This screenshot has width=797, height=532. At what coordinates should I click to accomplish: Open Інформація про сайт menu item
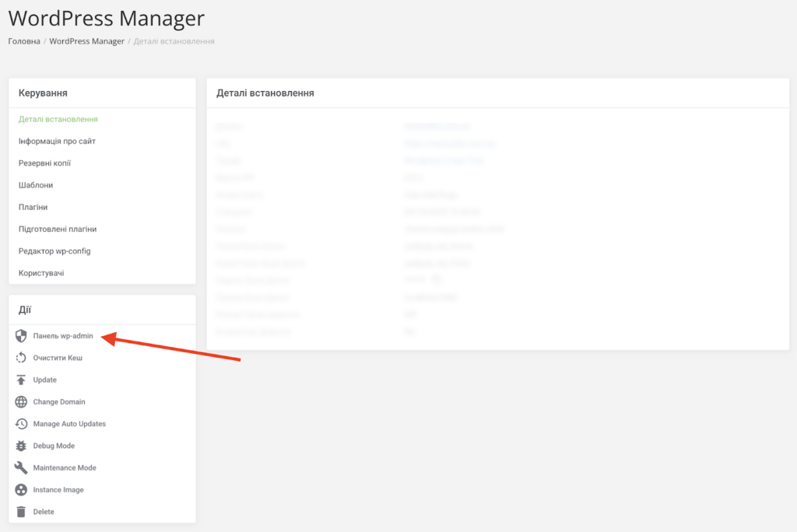pyautogui.click(x=57, y=142)
